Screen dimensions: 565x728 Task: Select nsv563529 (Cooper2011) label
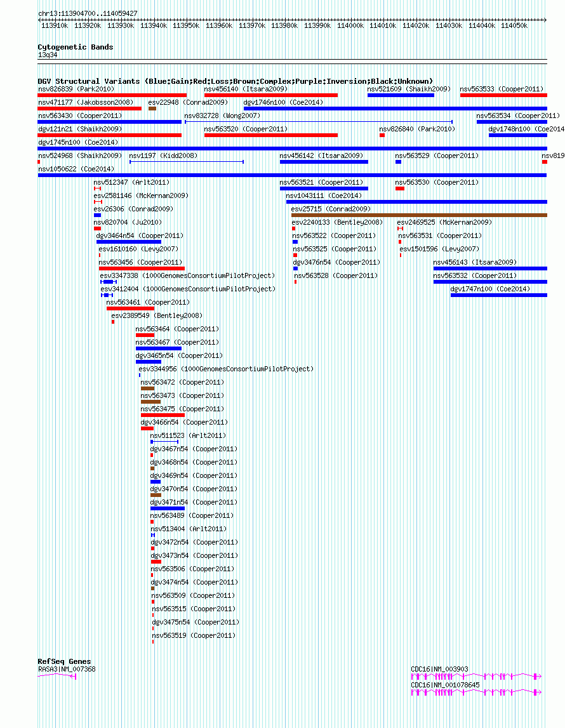[437, 156]
